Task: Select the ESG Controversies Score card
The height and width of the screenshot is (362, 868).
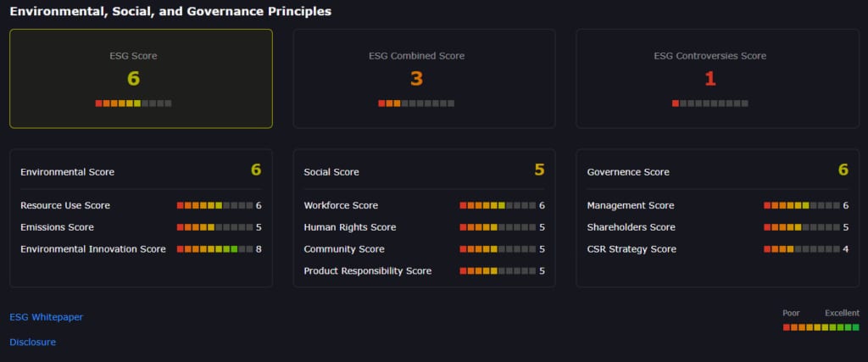Action: pyautogui.click(x=718, y=79)
